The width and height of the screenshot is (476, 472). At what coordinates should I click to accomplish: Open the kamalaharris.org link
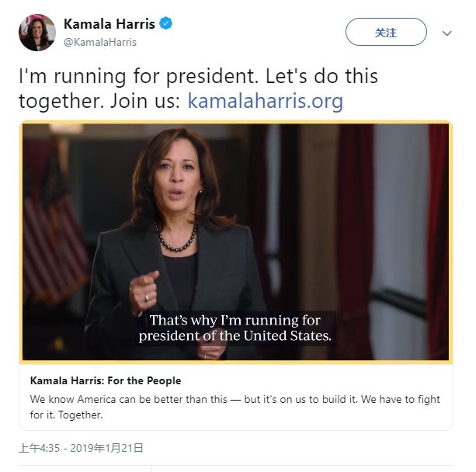click(265, 101)
